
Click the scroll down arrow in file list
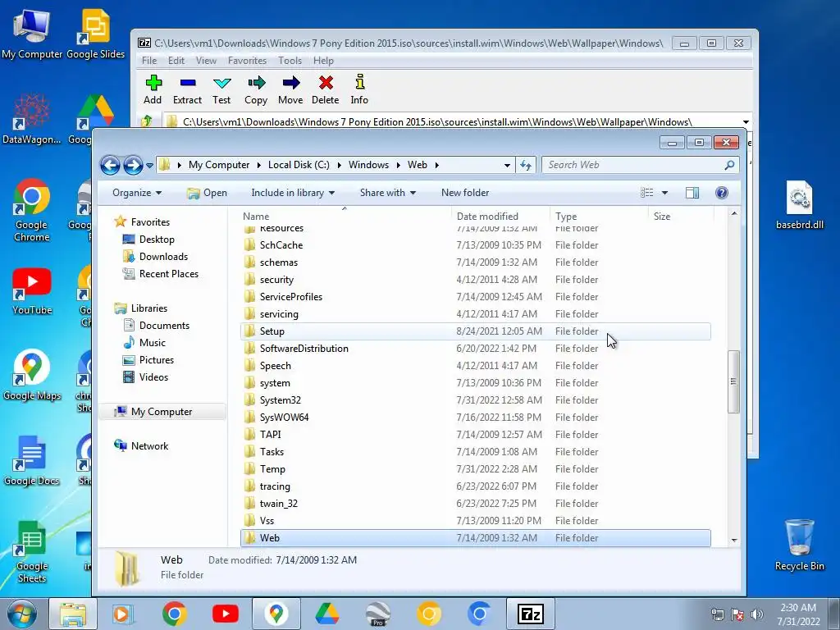[x=734, y=541]
